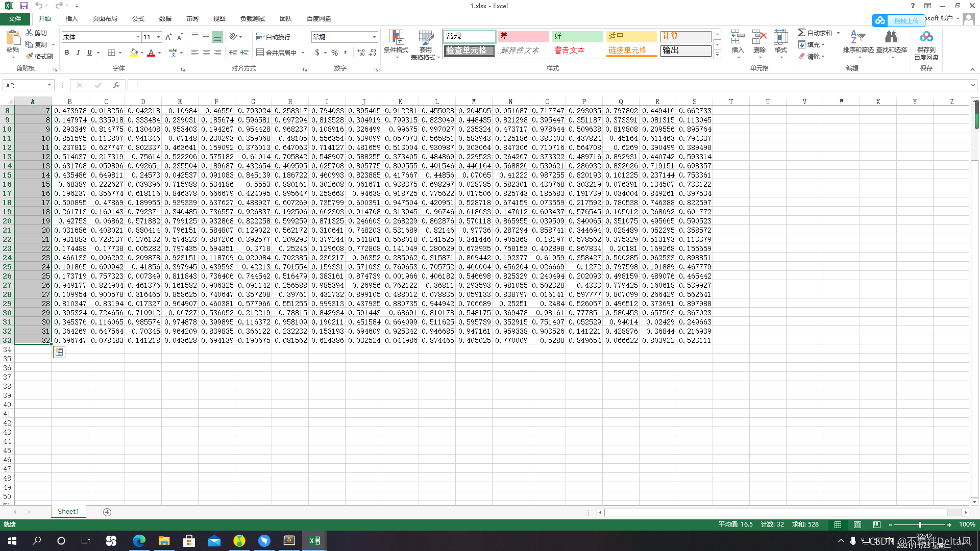
Task: Click the Find and Select binoculars icon
Action: coord(891,38)
